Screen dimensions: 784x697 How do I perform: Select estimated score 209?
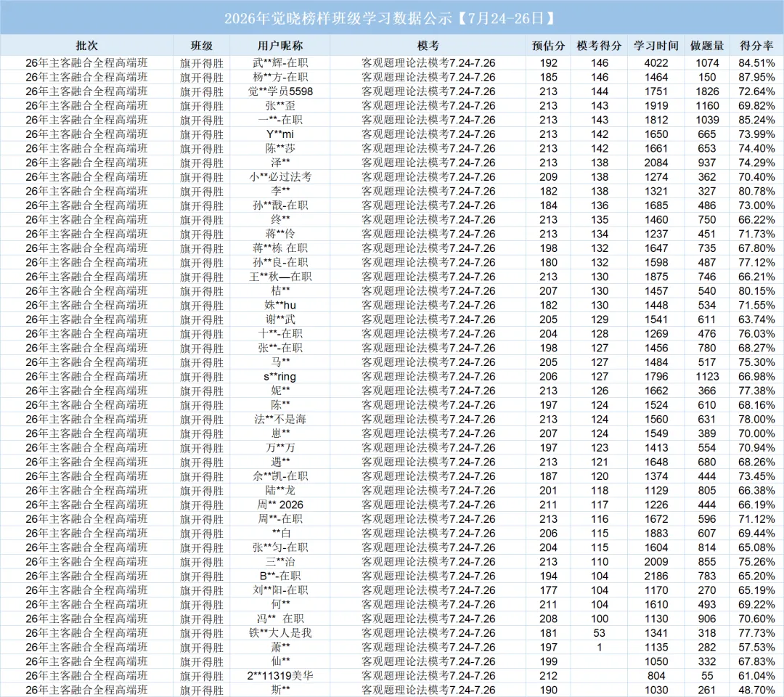point(549,177)
